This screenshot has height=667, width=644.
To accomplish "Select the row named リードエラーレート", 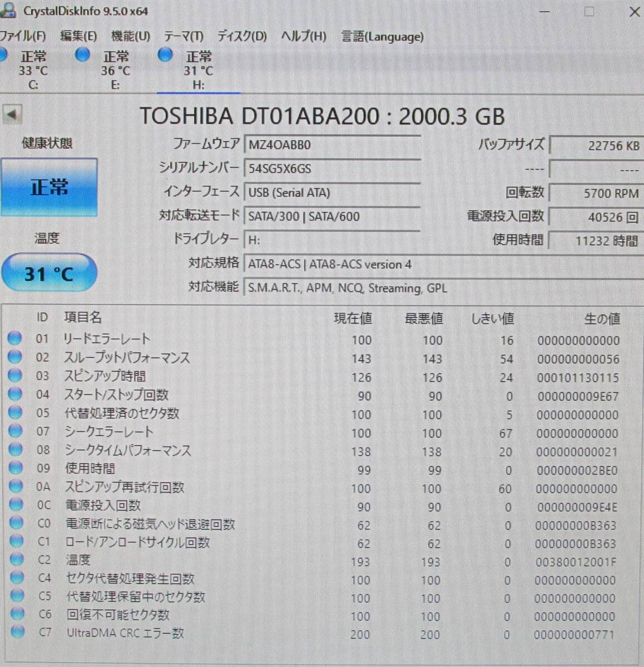I will point(314,339).
